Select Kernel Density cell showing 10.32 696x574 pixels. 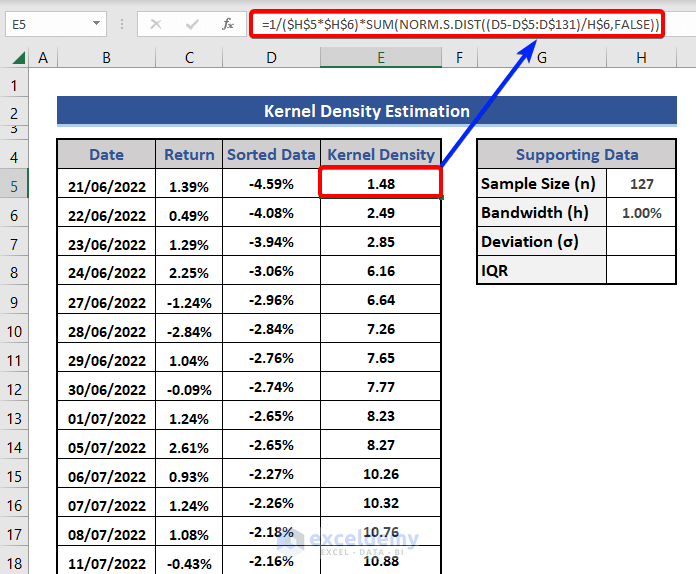[381, 503]
